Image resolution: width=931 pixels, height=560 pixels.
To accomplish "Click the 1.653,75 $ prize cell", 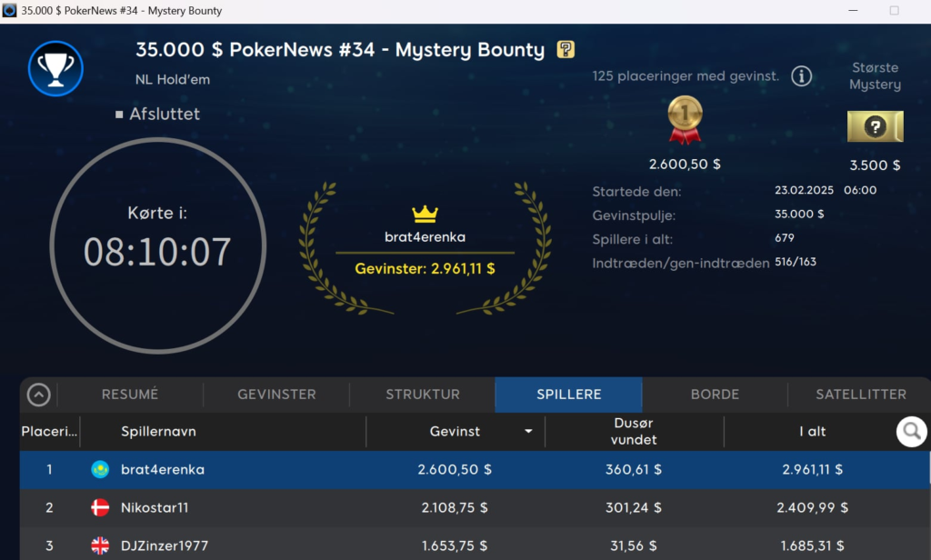I will coord(455,545).
